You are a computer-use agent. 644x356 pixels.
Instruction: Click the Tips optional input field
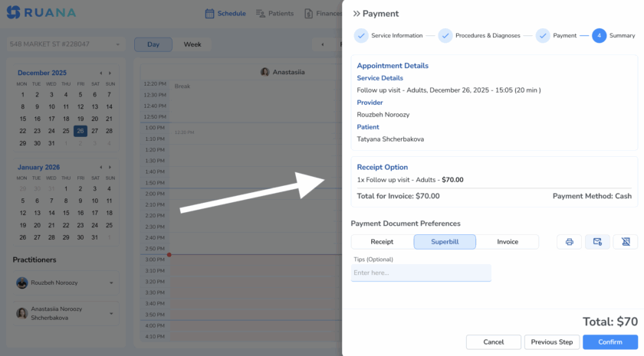421,273
